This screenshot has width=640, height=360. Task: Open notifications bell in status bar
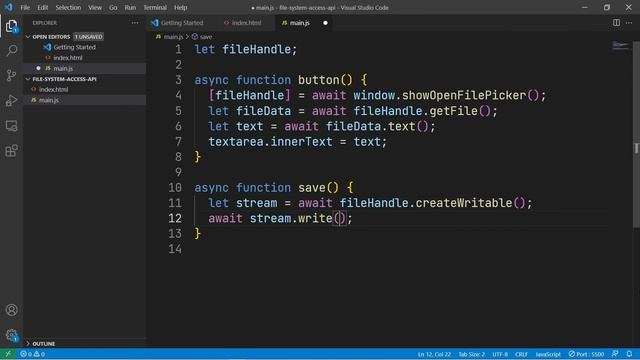pos(629,354)
